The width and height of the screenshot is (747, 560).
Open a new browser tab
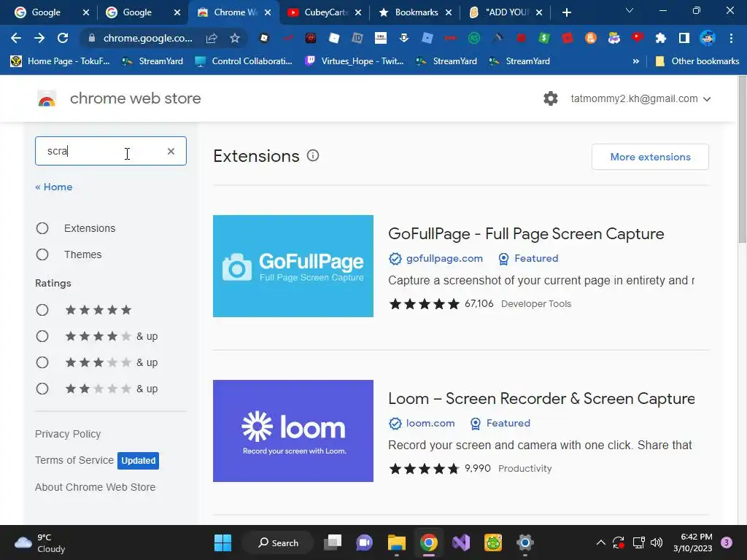click(566, 13)
